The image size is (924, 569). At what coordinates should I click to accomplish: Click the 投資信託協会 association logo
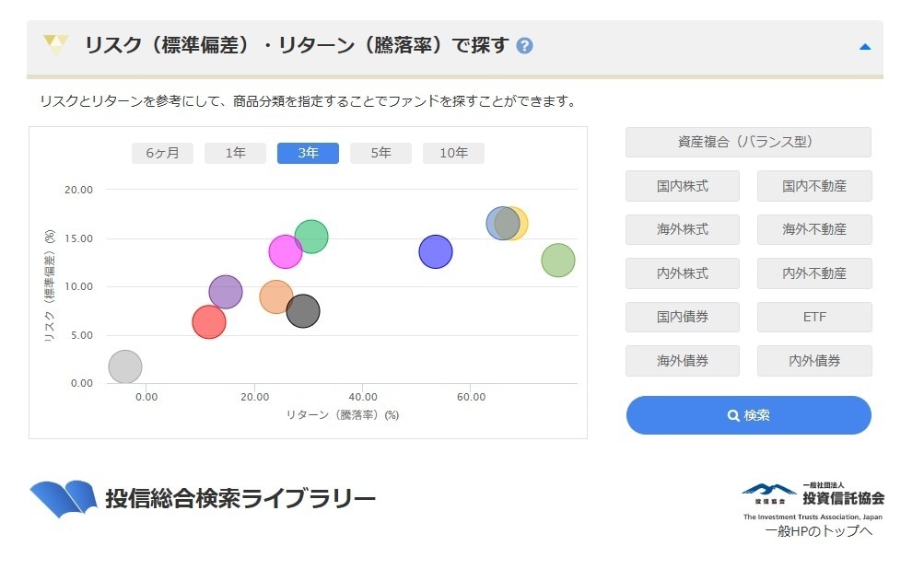click(x=813, y=501)
